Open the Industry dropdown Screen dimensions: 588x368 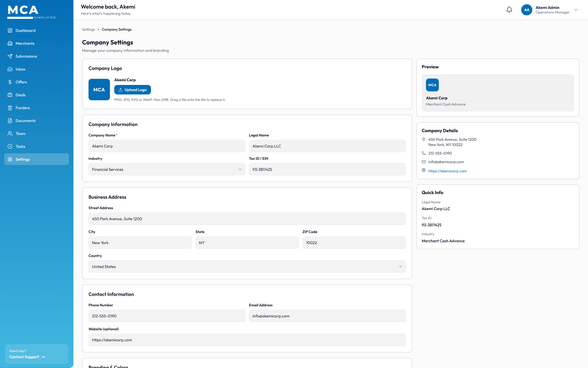click(167, 169)
